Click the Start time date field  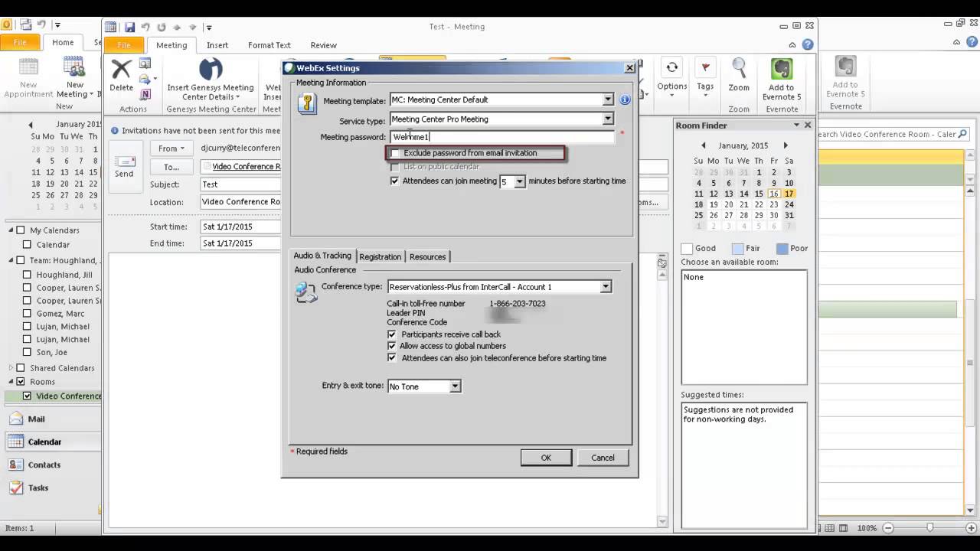click(x=242, y=227)
